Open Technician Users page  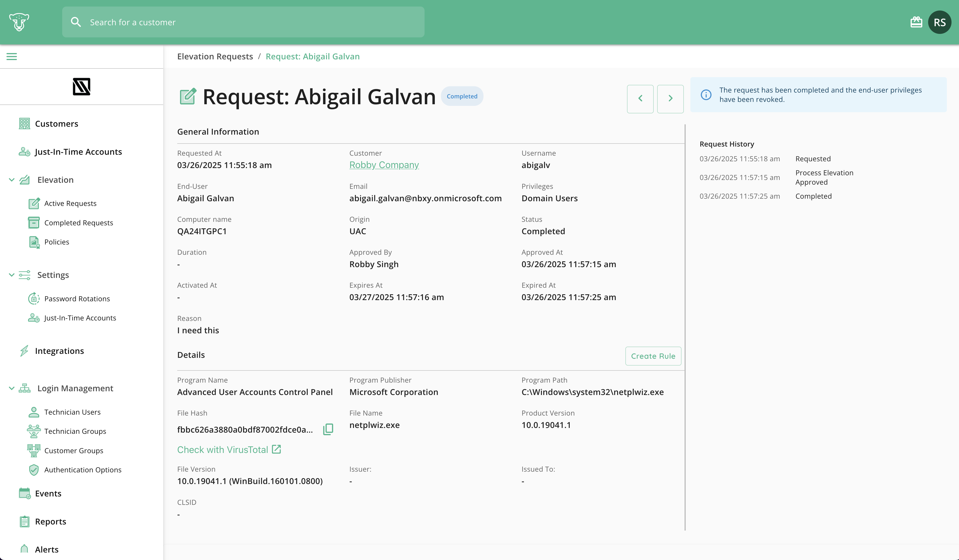(72, 412)
